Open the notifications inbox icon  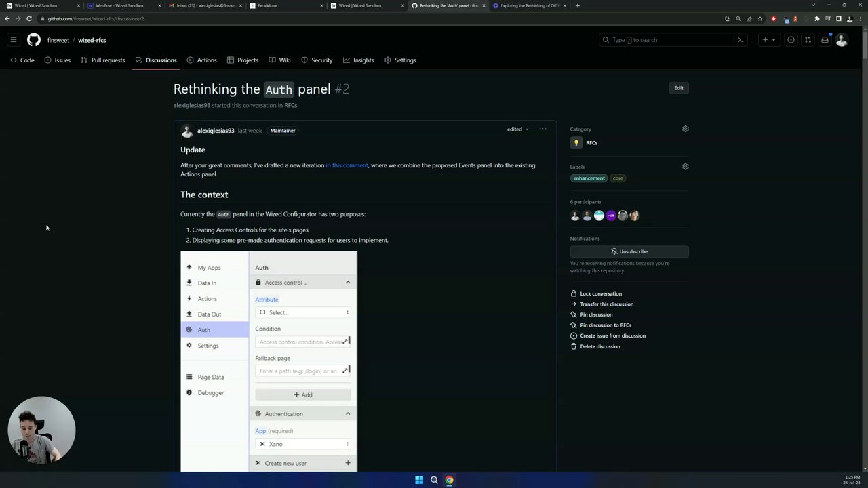825,40
